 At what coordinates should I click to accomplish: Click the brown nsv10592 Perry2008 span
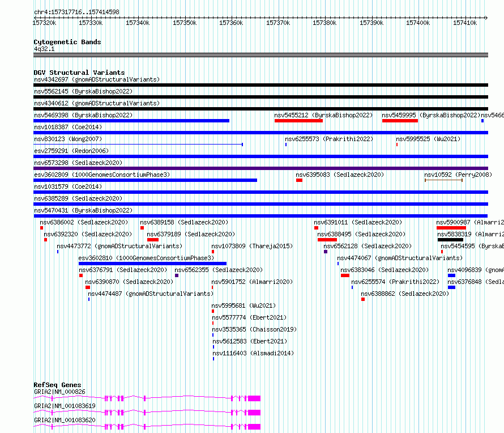[443, 180]
